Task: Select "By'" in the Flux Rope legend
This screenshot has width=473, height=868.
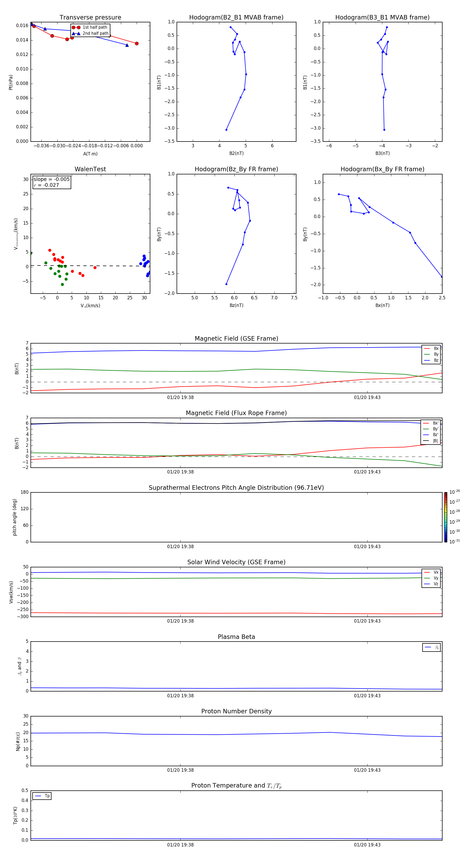Action: [431, 429]
